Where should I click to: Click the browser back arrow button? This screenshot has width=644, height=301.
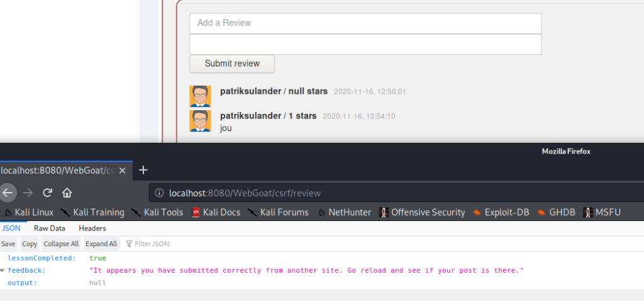(7, 193)
